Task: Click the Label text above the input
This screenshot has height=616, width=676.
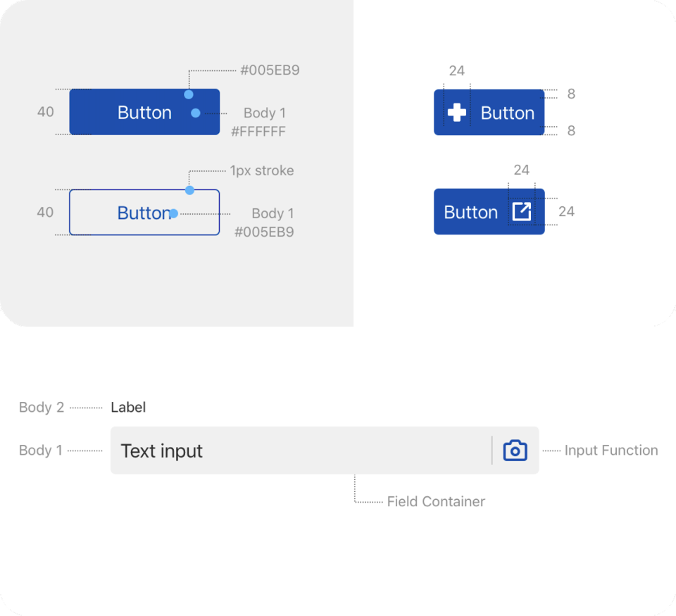Action: pyautogui.click(x=127, y=407)
